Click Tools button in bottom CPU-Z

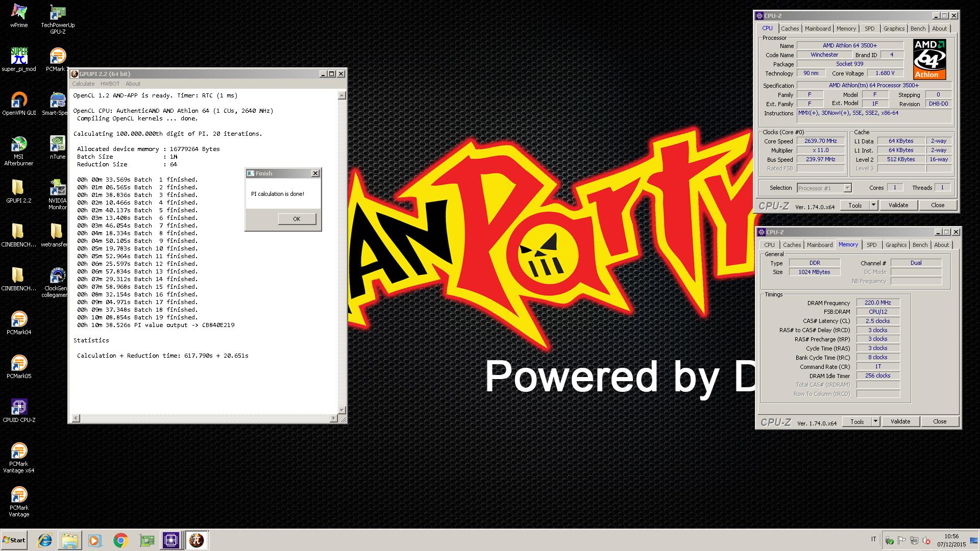[857, 421]
